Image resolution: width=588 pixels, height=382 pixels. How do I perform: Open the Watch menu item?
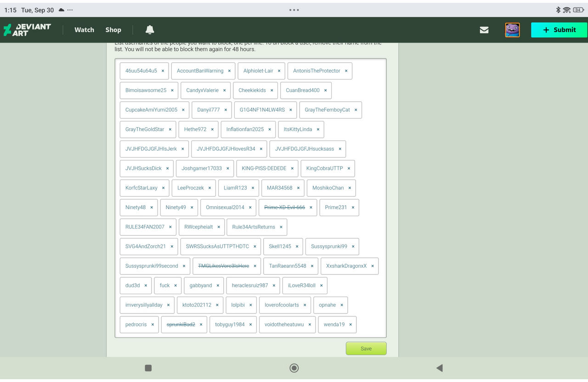[85, 30]
